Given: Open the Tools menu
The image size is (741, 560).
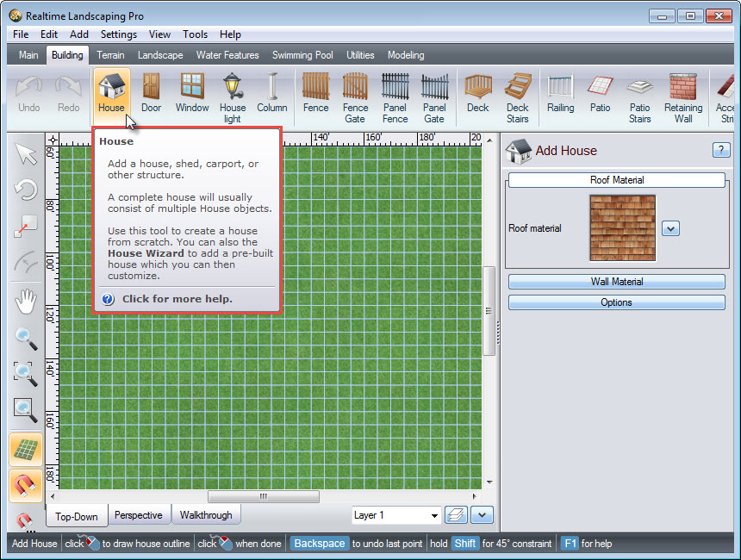Looking at the screenshot, I should [x=196, y=34].
